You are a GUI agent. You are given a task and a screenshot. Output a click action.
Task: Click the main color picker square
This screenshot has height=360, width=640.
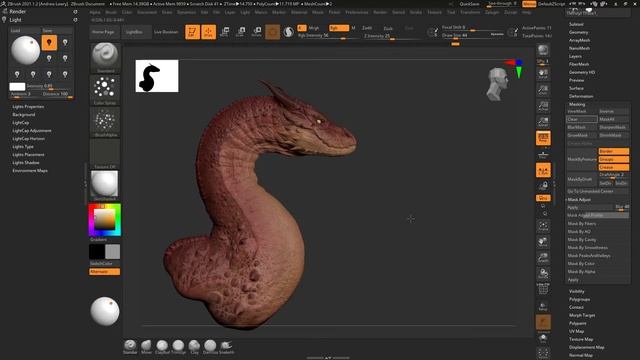pos(105,219)
